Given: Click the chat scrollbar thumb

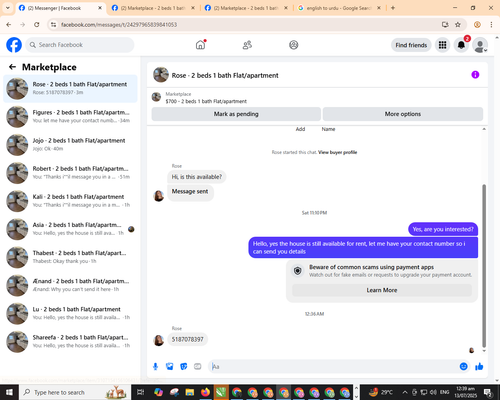Looking at the screenshot, I should coord(484,266).
